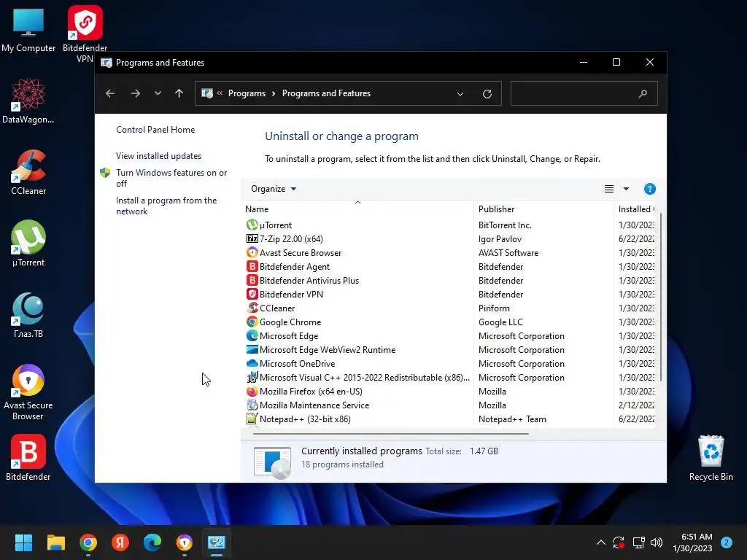The height and width of the screenshot is (560, 747).
Task: Select the BitTorrent Inc. publisher cell
Action: point(505,225)
